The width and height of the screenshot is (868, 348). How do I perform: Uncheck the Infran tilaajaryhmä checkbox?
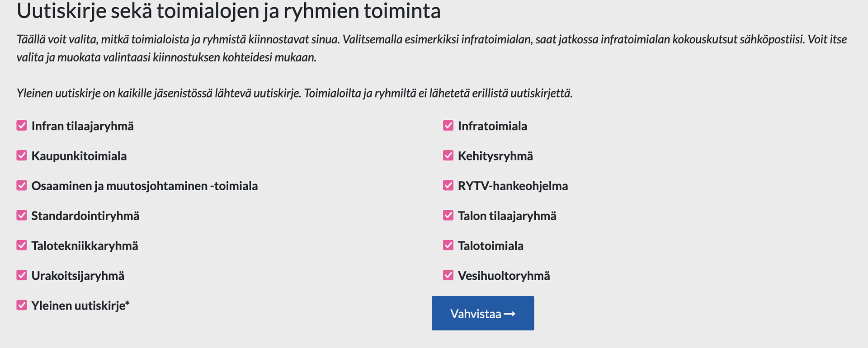point(22,126)
